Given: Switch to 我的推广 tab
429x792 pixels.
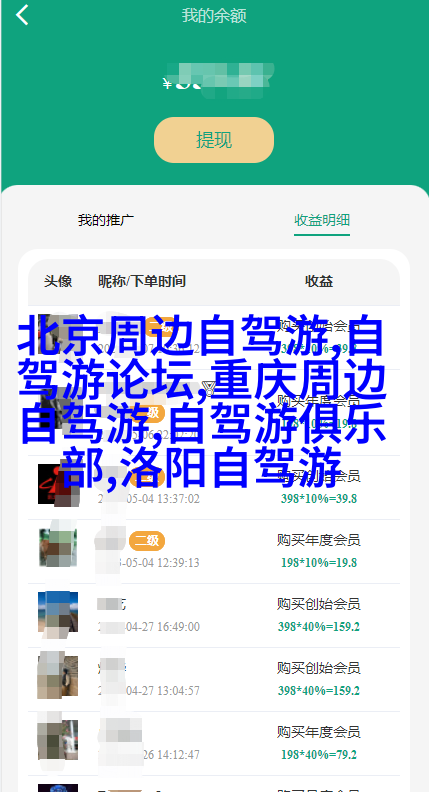Looking at the screenshot, I should click(x=106, y=220).
